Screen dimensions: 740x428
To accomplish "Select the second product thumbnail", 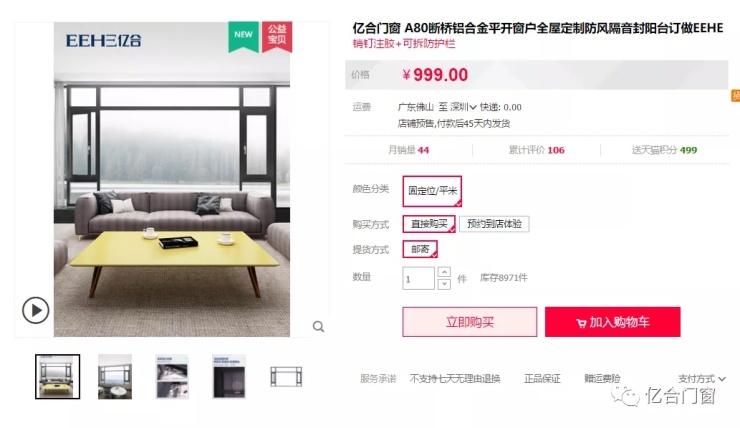I will 115,377.
